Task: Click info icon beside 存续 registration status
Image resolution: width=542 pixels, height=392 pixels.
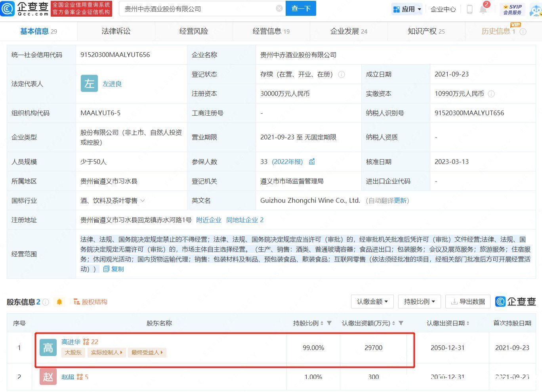Action: (342, 74)
